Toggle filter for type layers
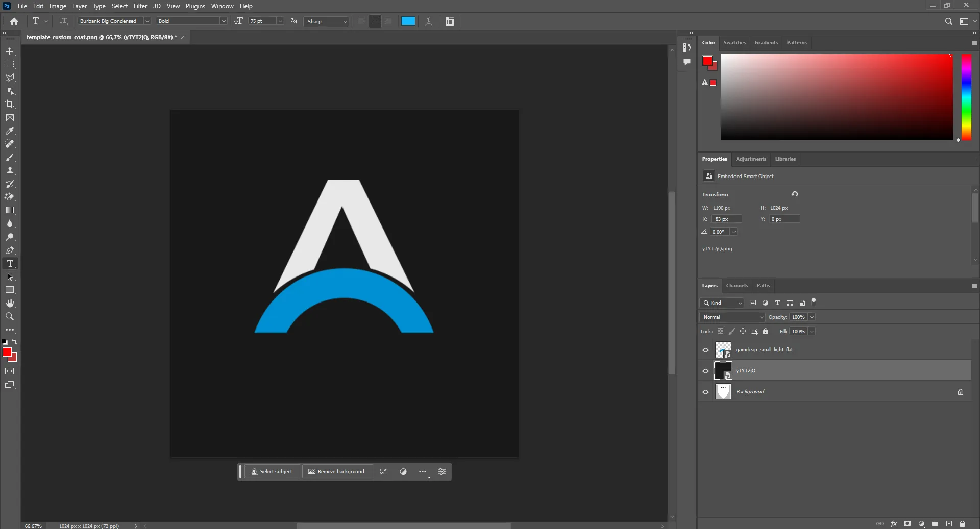This screenshot has height=529, width=980. point(777,303)
